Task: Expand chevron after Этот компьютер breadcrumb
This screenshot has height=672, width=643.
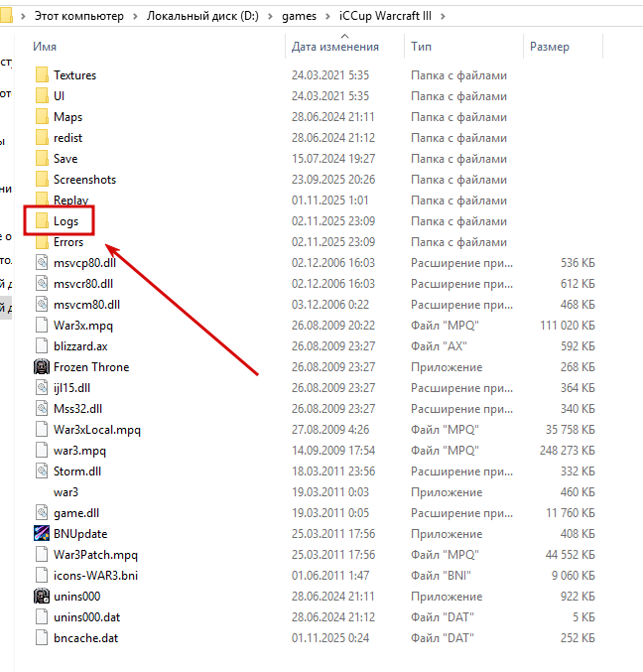Action: tap(135, 16)
